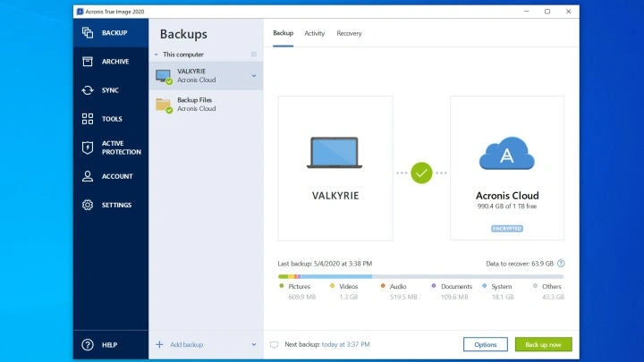Open the Backup section icon in the sidebar

pyautogui.click(x=88, y=32)
